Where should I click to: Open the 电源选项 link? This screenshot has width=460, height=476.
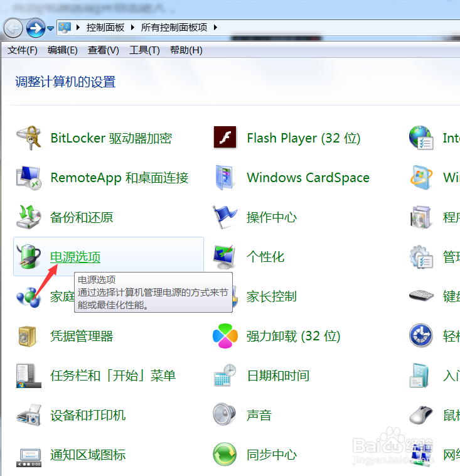pyautogui.click(x=75, y=257)
